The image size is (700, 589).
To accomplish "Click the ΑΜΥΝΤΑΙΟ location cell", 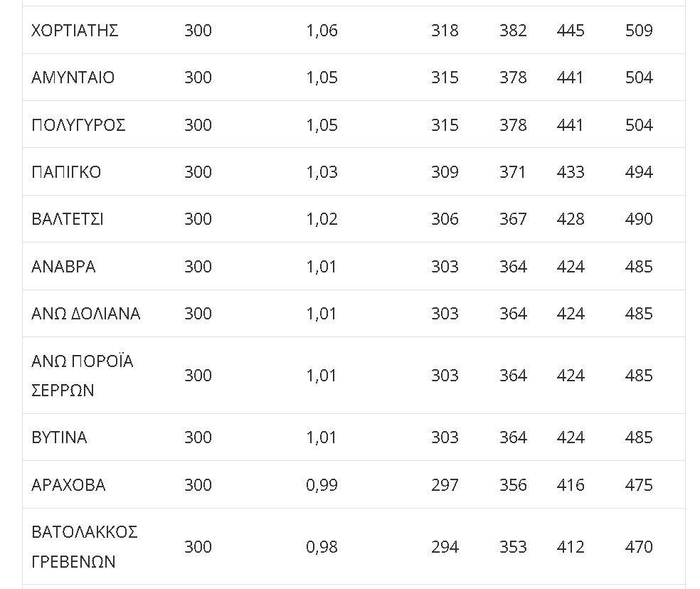I will click(x=73, y=78).
